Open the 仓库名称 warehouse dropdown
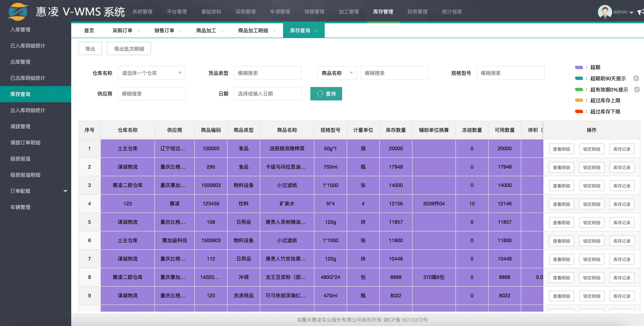The height and width of the screenshot is (326, 644). (152, 73)
